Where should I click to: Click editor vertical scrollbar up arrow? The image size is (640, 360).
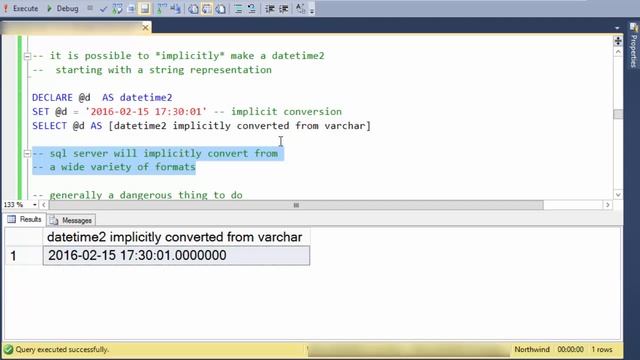618,52
